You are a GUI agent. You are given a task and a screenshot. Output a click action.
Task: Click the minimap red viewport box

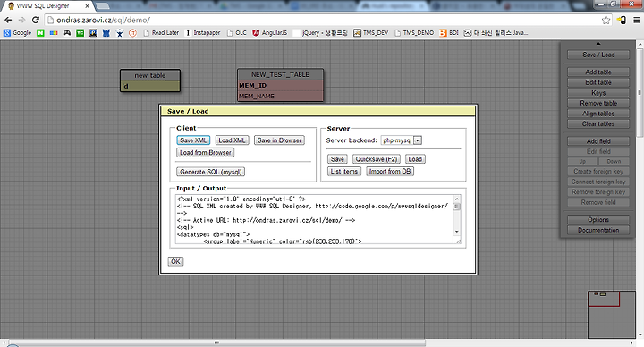(604, 299)
